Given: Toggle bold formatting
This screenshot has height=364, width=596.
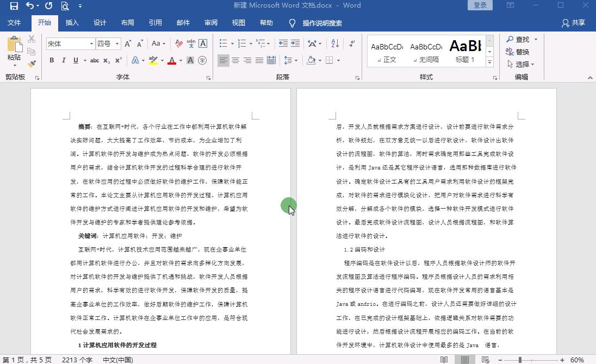Looking at the screenshot, I should [x=51, y=60].
